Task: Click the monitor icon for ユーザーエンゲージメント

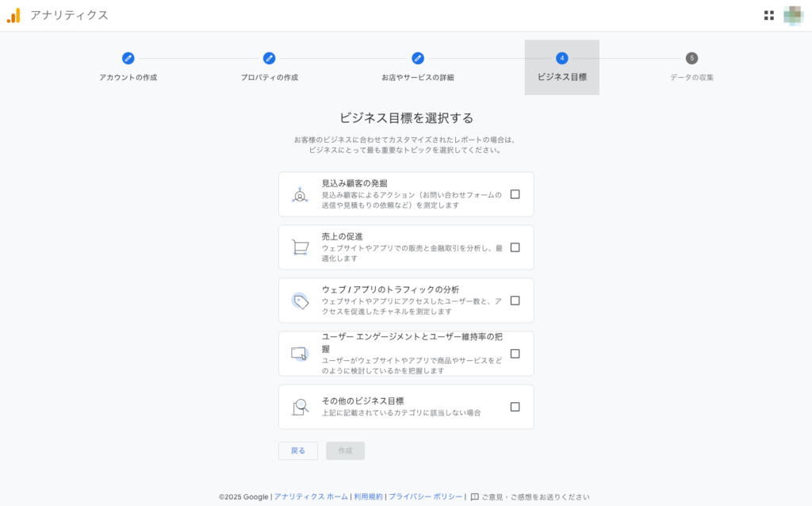Action: pyautogui.click(x=299, y=353)
